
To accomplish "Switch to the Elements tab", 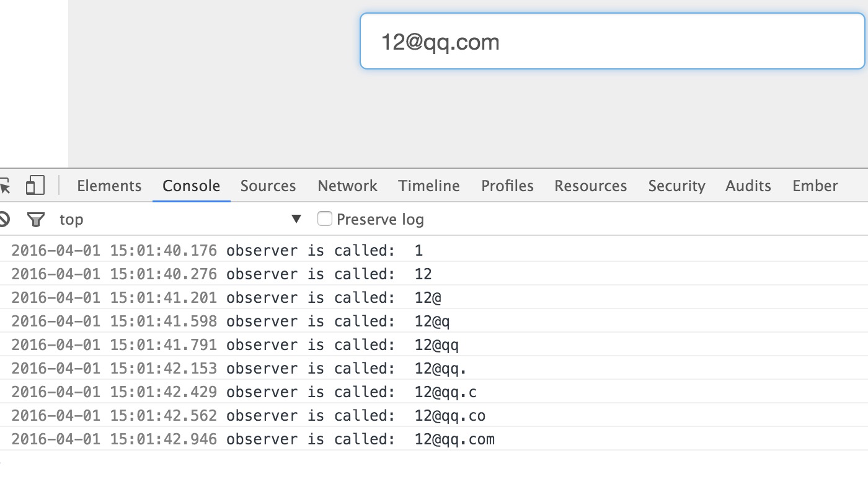I will click(x=109, y=186).
